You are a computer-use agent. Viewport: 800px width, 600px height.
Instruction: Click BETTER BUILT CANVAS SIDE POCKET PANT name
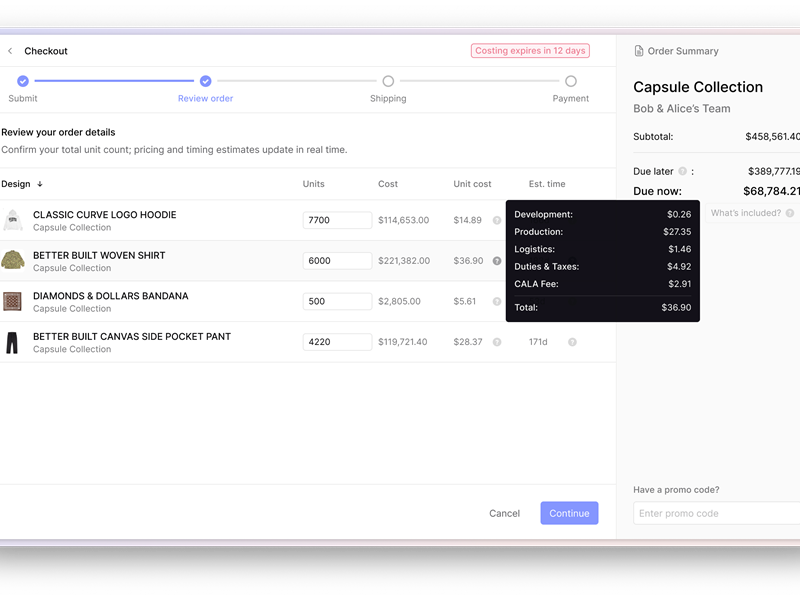coord(132,337)
